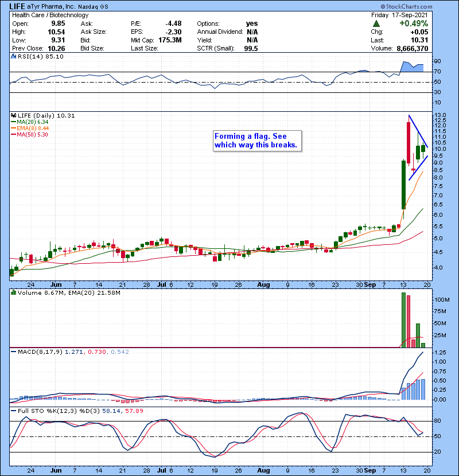Click the 80 level on the stochastic axis

click(x=437, y=421)
